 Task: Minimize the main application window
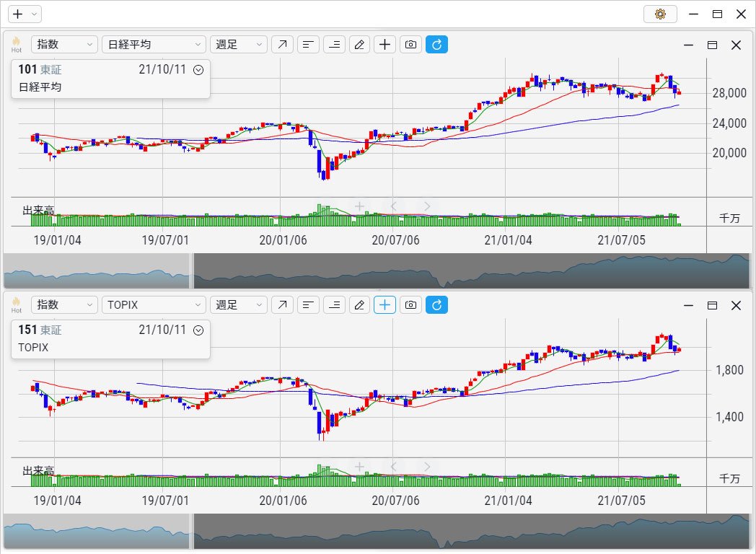tap(693, 14)
